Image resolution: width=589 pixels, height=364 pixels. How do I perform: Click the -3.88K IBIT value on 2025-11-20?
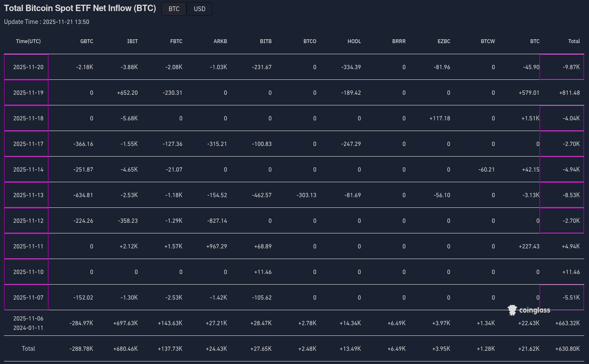[x=129, y=67]
